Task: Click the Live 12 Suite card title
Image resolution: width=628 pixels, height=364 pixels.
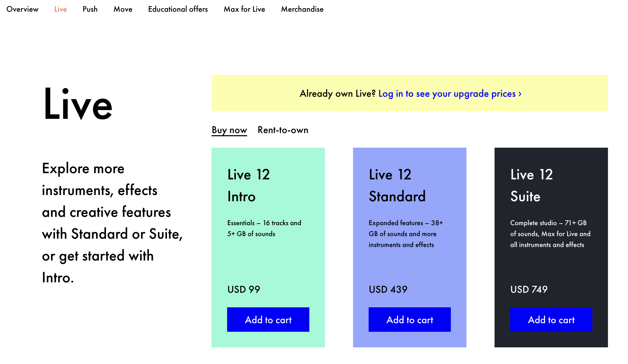Action: tap(531, 185)
